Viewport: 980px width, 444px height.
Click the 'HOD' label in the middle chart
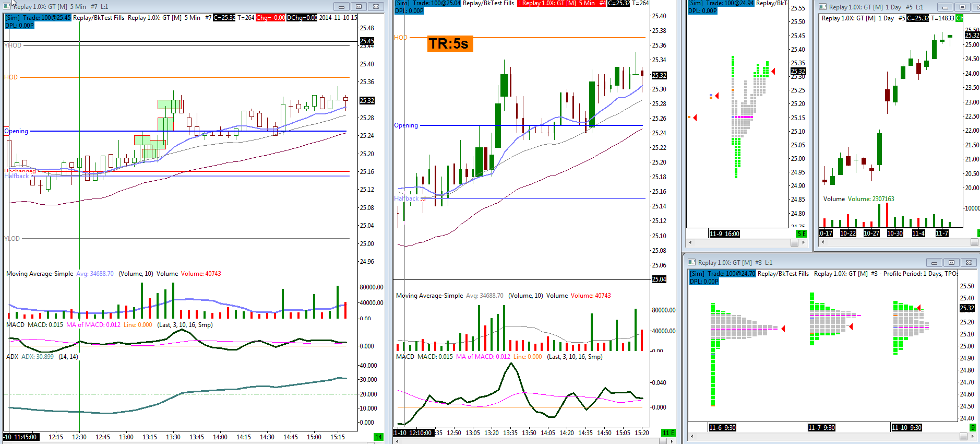point(401,38)
